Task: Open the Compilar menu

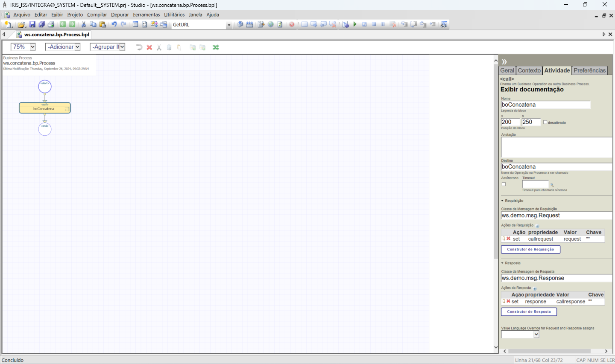Action: [x=97, y=15]
